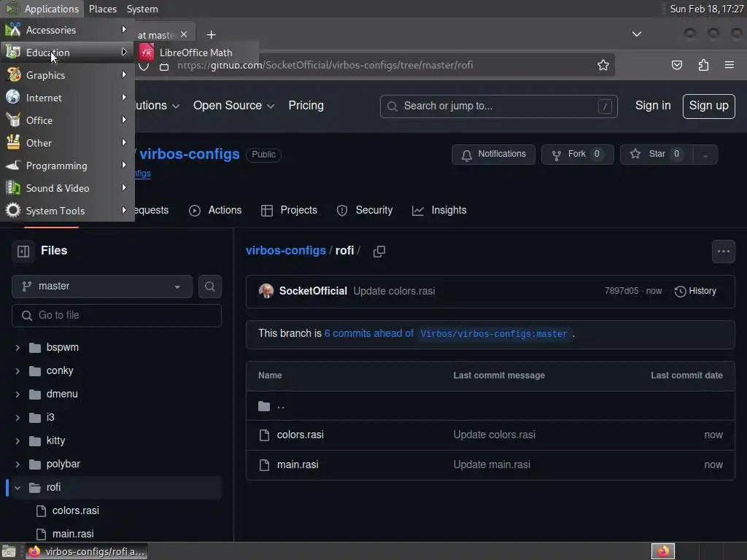Focus the Go to file input
The height and width of the screenshot is (560, 747).
click(117, 315)
